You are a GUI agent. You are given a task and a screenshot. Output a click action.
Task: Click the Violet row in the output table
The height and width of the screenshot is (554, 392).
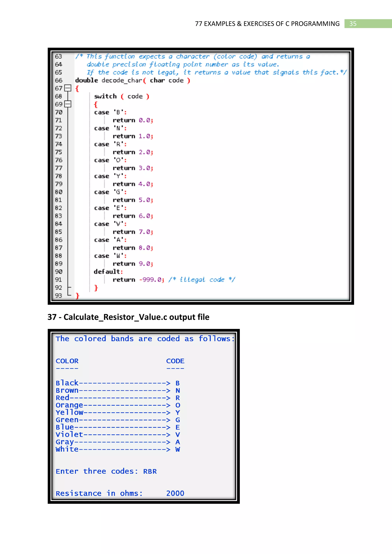pyautogui.click(x=118, y=434)
